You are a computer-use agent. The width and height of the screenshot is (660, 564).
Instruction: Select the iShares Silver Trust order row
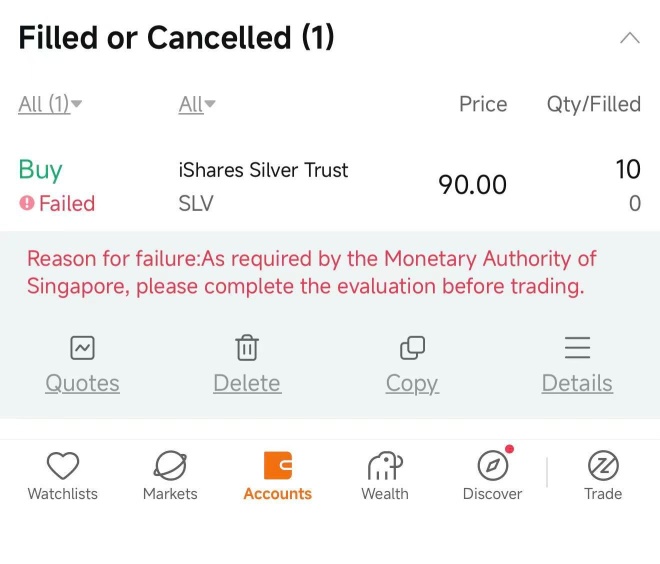point(330,186)
